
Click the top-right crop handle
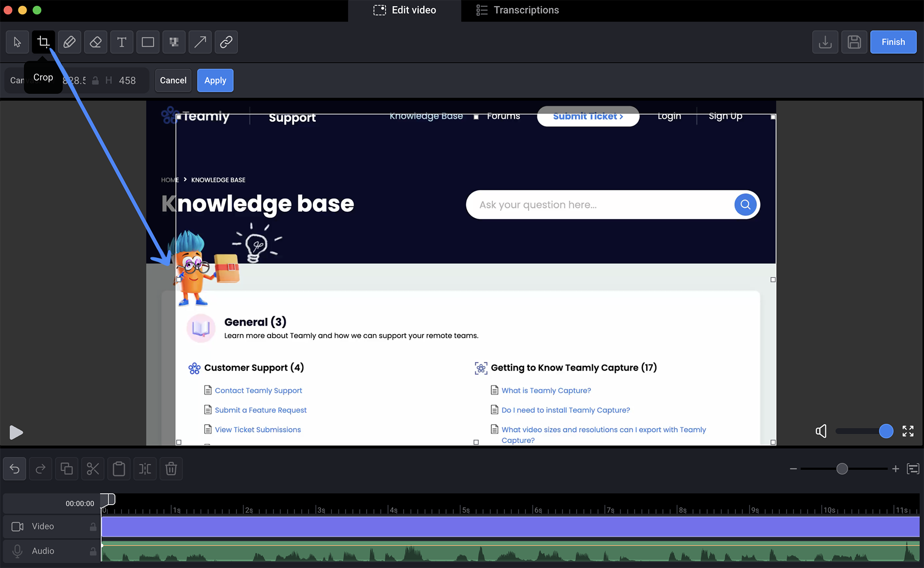[773, 117]
